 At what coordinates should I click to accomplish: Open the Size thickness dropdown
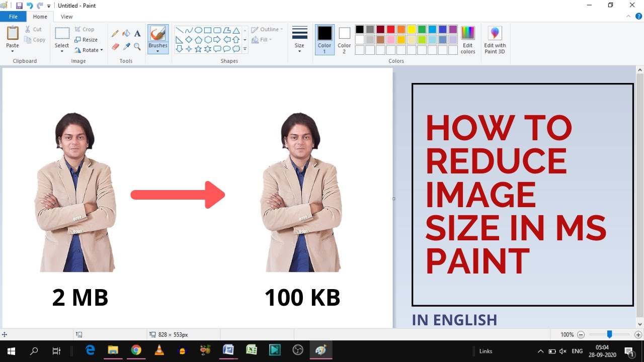pos(299,40)
